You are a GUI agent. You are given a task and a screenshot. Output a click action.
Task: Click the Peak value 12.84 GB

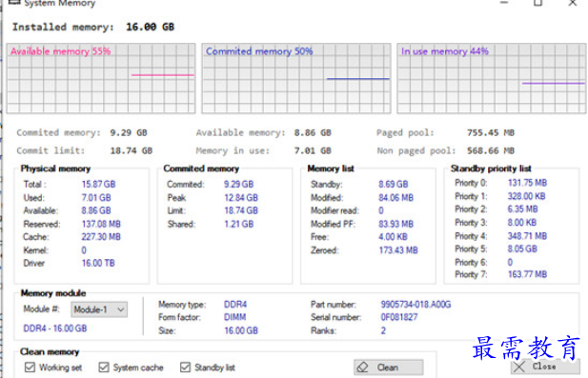pyautogui.click(x=241, y=197)
